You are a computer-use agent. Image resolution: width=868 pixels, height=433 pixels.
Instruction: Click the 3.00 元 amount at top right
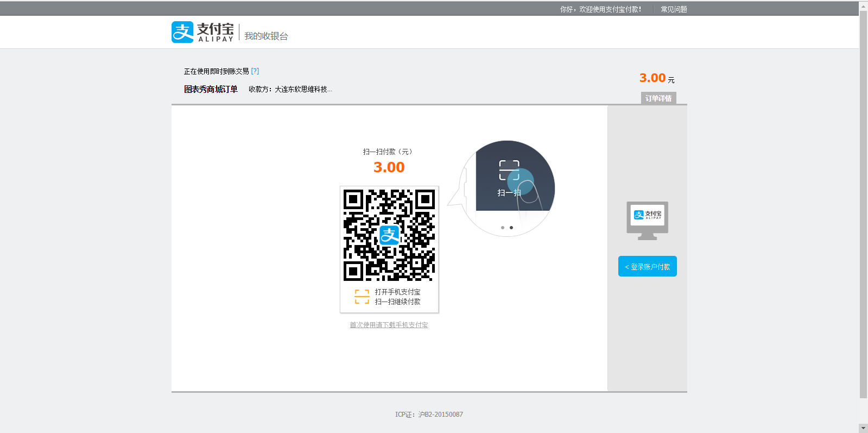(x=657, y=78)
